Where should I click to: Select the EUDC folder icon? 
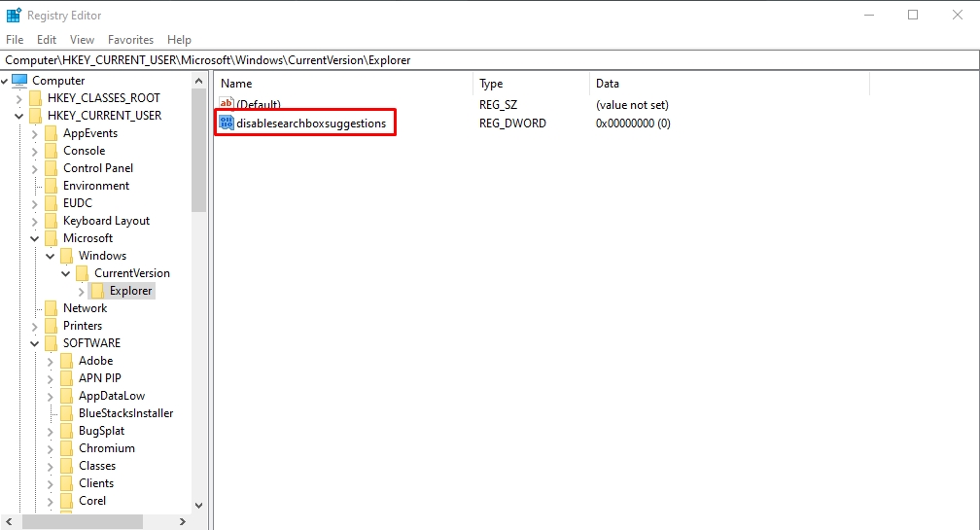(52, 203)
